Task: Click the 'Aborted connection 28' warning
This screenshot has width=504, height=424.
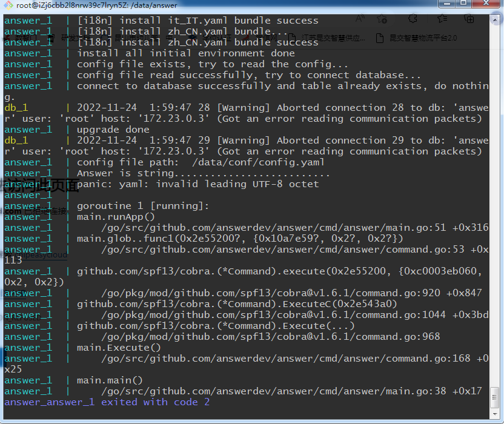Action: [247, 113]
